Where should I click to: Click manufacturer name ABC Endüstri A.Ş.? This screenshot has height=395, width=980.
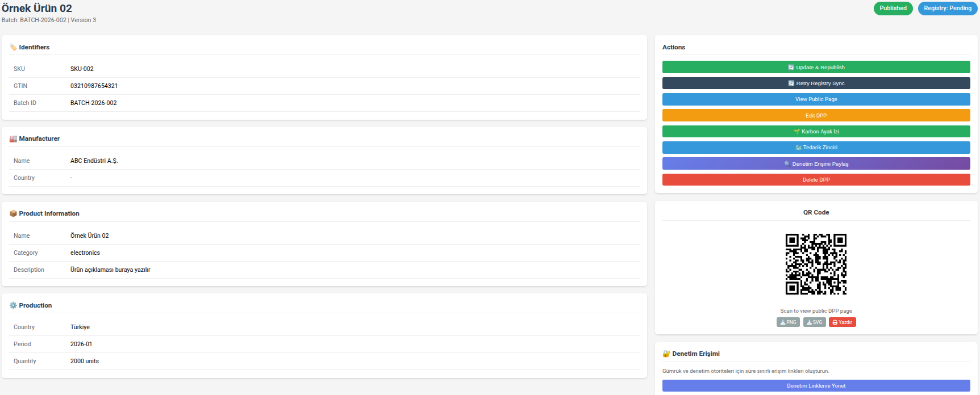pyautogui.click(x=94, y=161)
